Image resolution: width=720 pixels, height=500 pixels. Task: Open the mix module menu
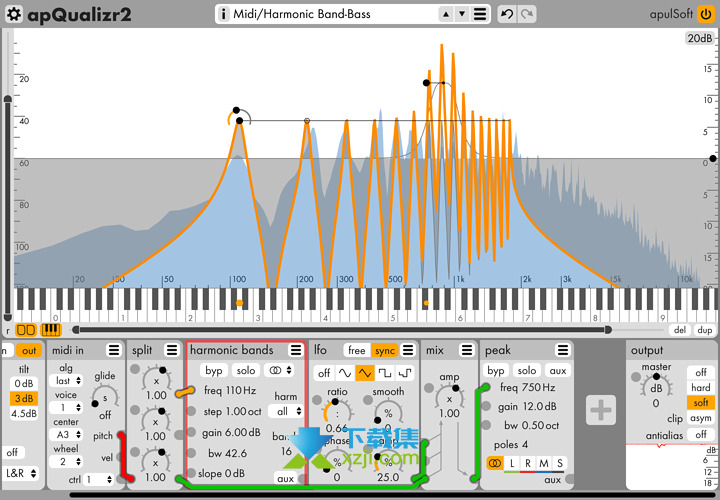pyautogui.click(x=467, y=350)
